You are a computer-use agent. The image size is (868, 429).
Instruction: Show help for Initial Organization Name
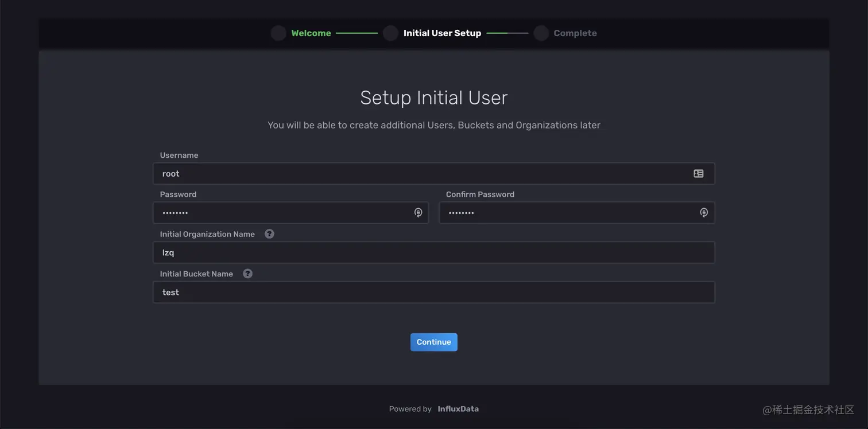click(x=269, y=234)
